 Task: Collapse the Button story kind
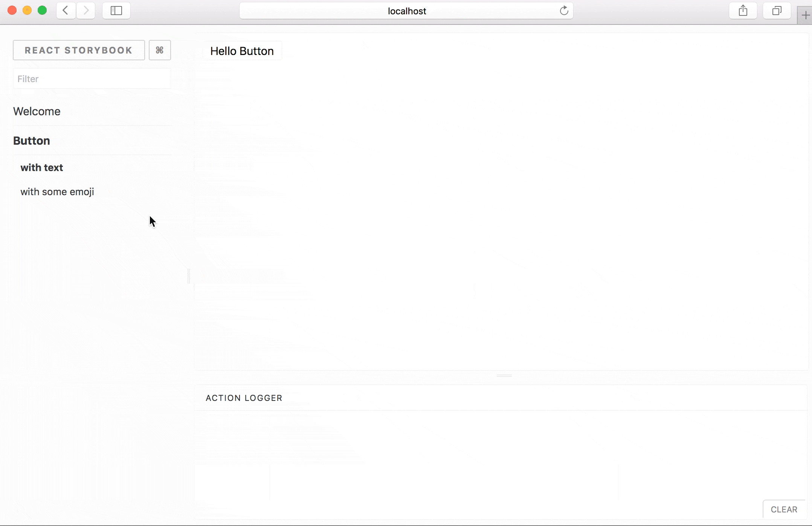pos(32,141)
